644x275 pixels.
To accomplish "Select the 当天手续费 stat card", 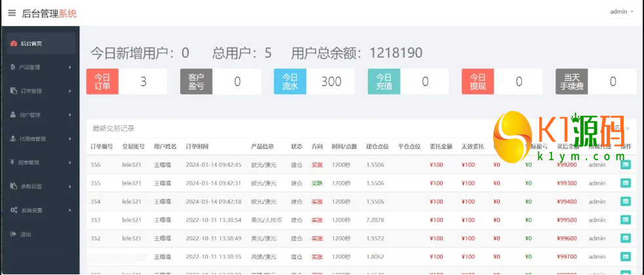I will pos(596,81).
